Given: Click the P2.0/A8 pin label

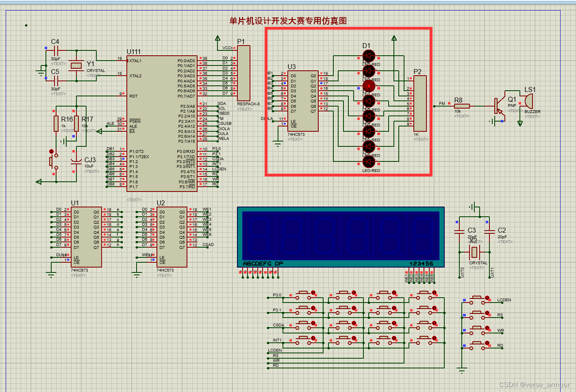Looking at the screenshot, I should coord(188,107).
